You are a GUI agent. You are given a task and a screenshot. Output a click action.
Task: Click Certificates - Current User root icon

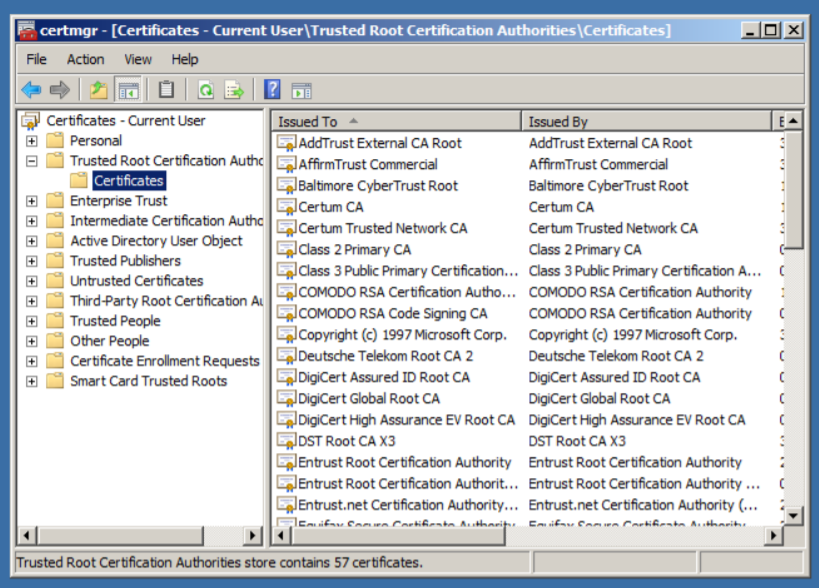point(30,121)
